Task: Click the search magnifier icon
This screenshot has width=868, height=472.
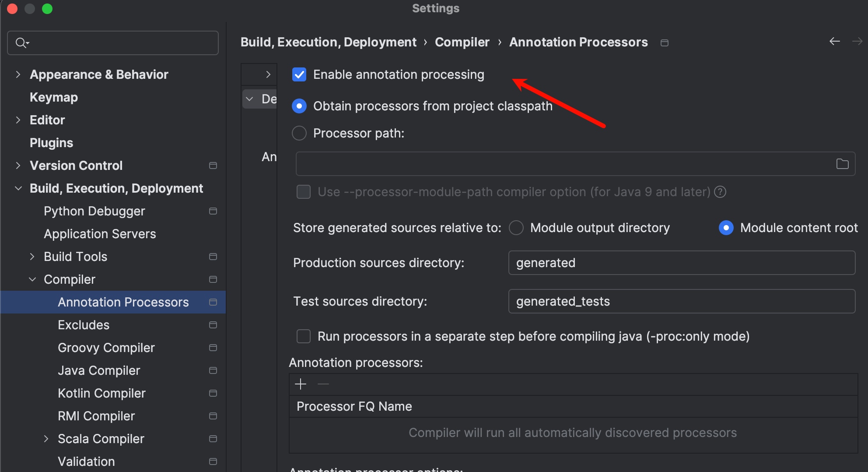Action: click(22, 42)
